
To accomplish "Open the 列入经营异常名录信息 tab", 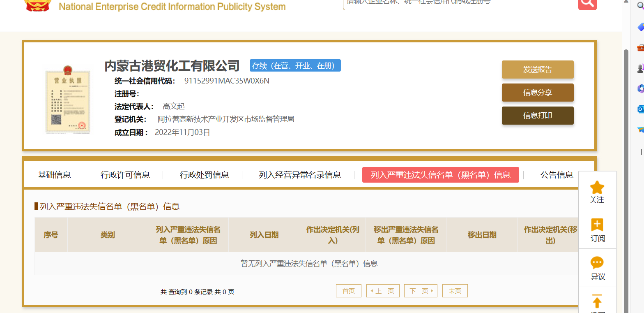I will (300, 175).
